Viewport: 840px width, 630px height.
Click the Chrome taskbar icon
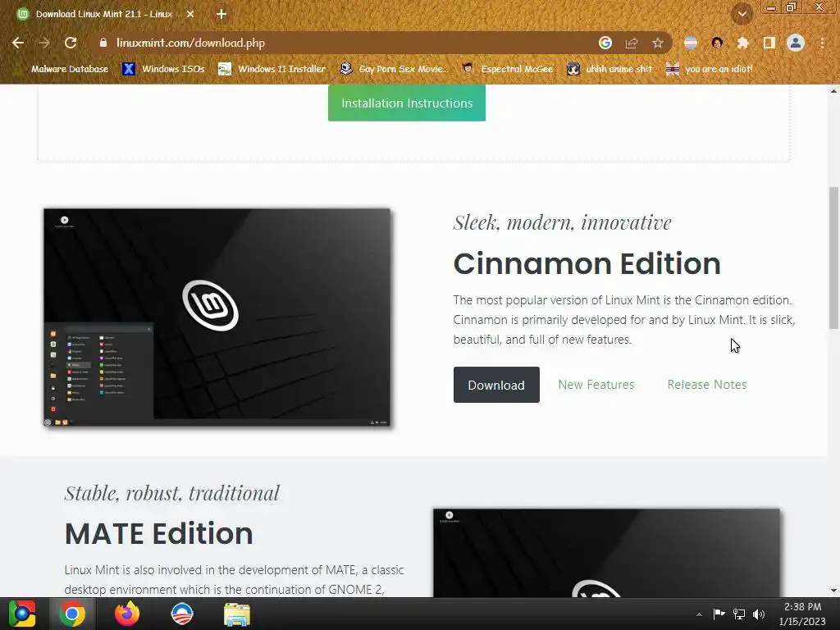pyautogui.click(x=72, y=614)
